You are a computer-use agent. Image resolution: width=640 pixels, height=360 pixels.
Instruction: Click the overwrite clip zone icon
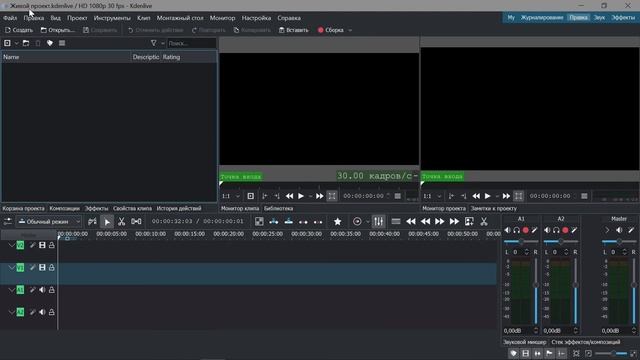[289, 222]
